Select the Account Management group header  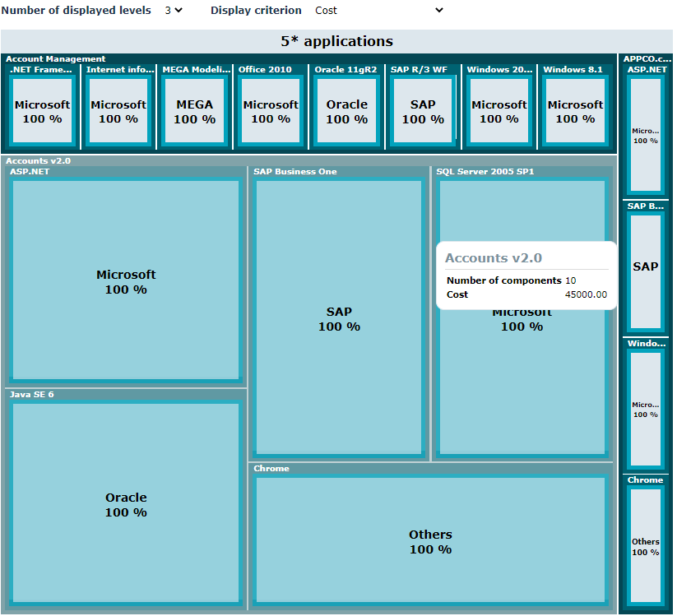[56, 59]
